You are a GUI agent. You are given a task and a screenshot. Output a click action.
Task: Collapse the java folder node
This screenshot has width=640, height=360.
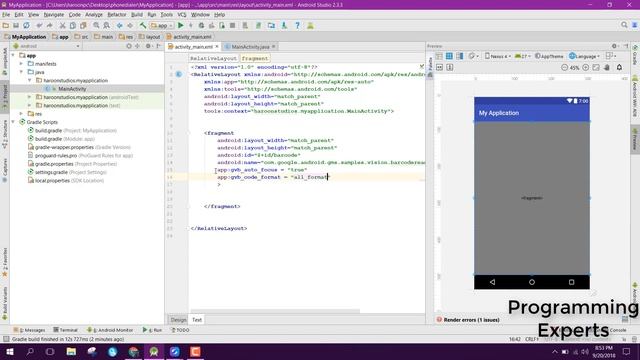pyautogui.click(x=21, y=72)
